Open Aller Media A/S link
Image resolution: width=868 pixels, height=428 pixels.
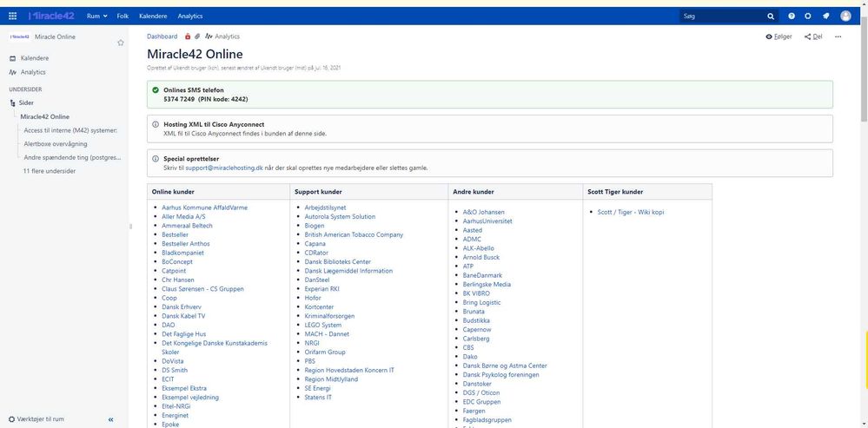click(183, 217)
